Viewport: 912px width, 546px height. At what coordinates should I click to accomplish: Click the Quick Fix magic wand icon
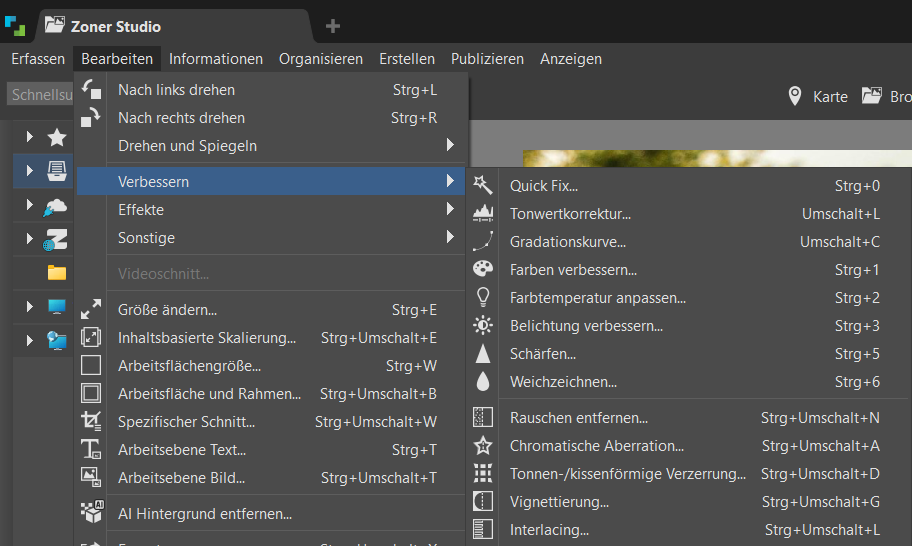click(483, 185)
